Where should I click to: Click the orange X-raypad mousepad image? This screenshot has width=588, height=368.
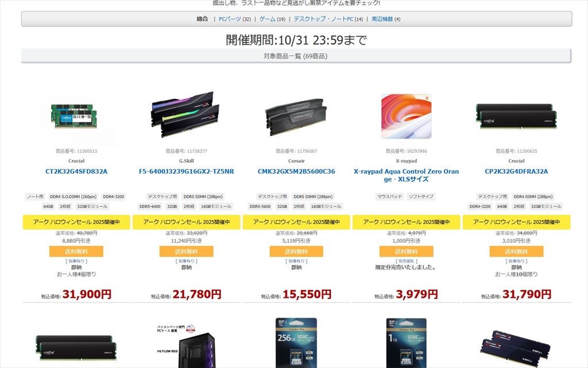coord(406,116)
